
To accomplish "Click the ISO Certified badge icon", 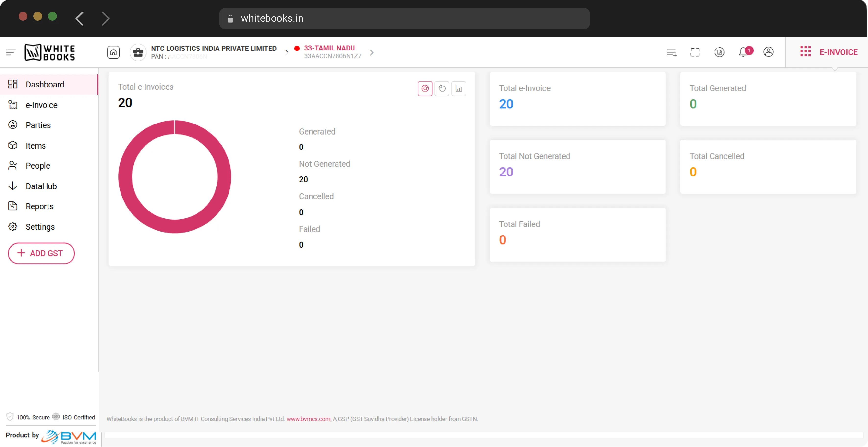I will click(56, 417).
